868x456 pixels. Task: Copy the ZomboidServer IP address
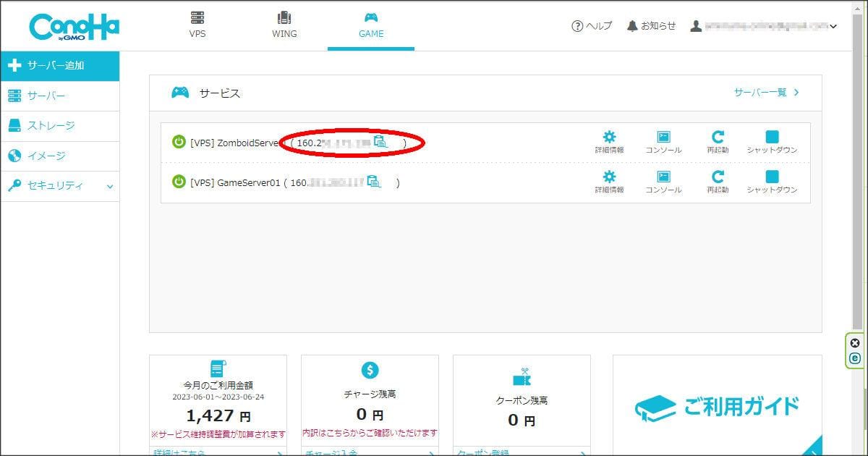[381, 142]
